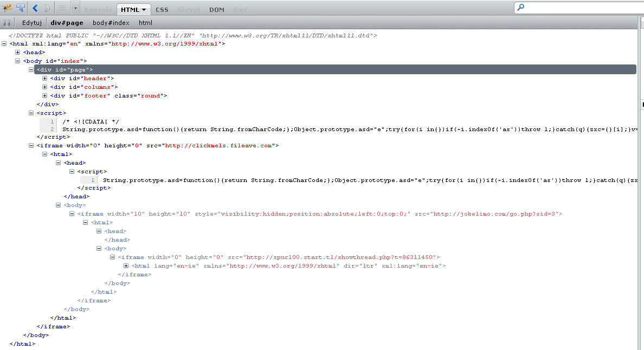Screen dimensions: 644x350
Task: Select the div id="page" highlighted row
Action: pos(335,69)
